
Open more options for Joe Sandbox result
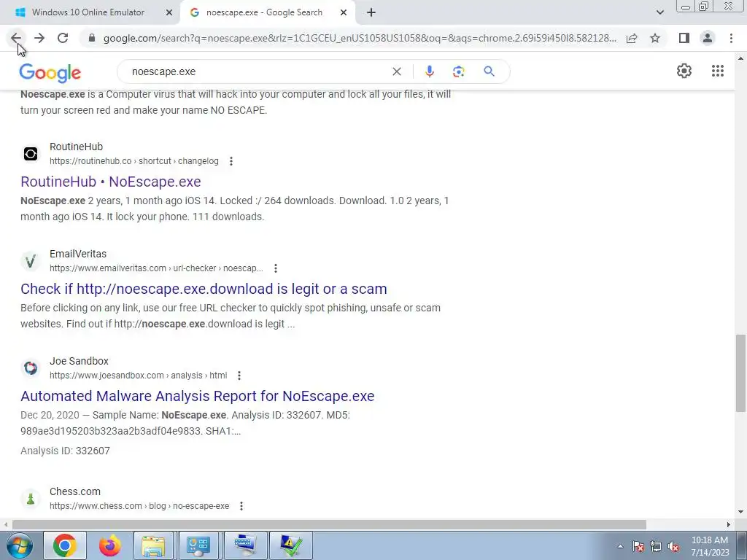[239, 376]
